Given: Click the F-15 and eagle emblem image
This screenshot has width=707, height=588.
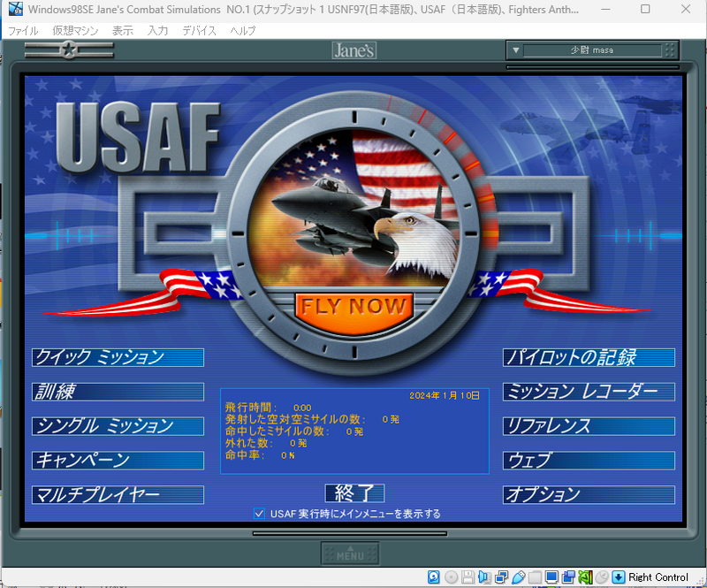Looking at the screenshot, I should tap(354, 210).
